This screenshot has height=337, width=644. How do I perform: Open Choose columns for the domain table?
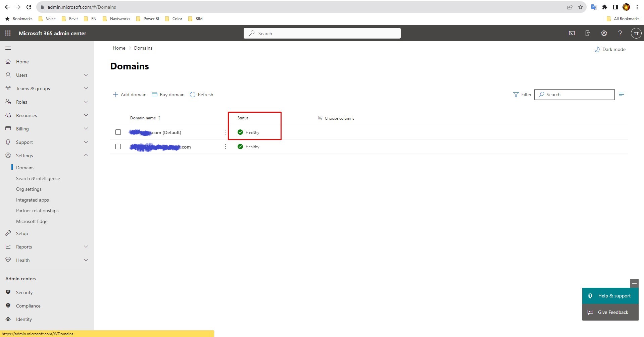[x=336, y=118]
